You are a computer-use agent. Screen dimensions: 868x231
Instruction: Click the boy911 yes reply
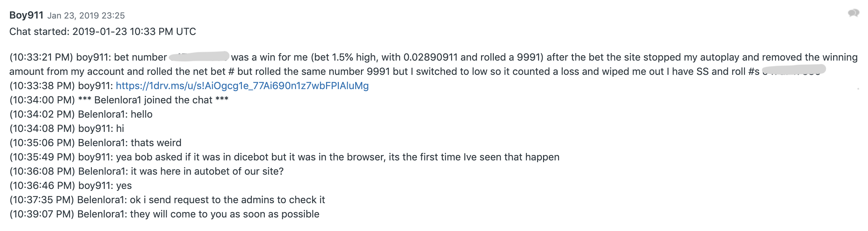tap(71, 186)
